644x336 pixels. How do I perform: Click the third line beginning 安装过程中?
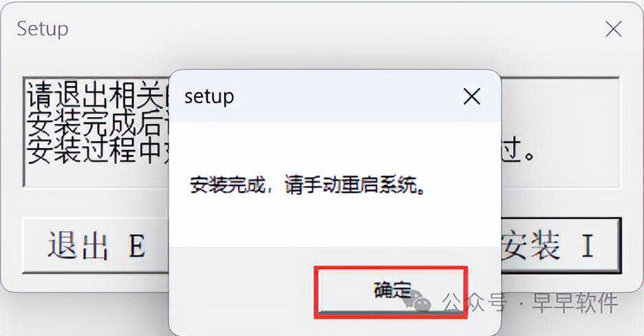(97, 150)
